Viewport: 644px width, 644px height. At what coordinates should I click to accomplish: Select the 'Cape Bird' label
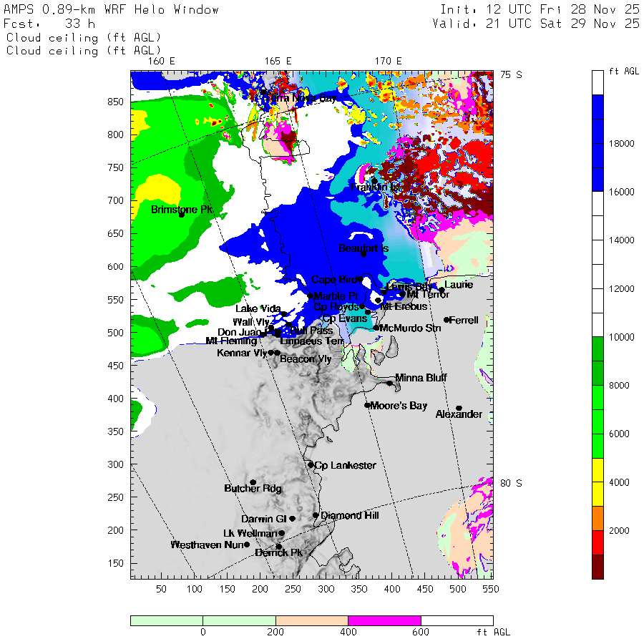(x=334, y=280)
